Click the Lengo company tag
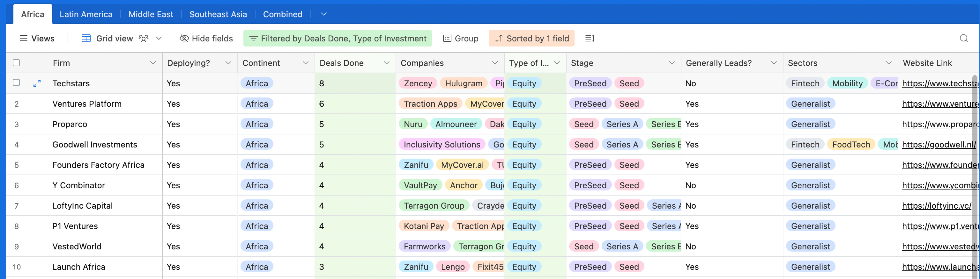 pos(453,267)
